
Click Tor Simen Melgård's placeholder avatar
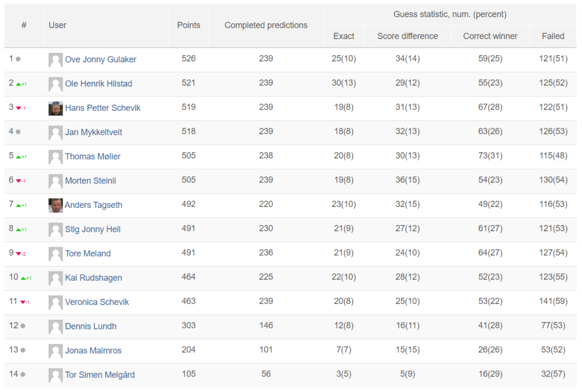56,375
